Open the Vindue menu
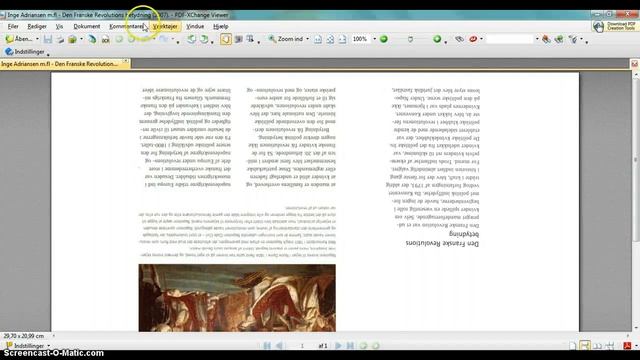This screenshot has width=640, height=360. tap(195, 26)
